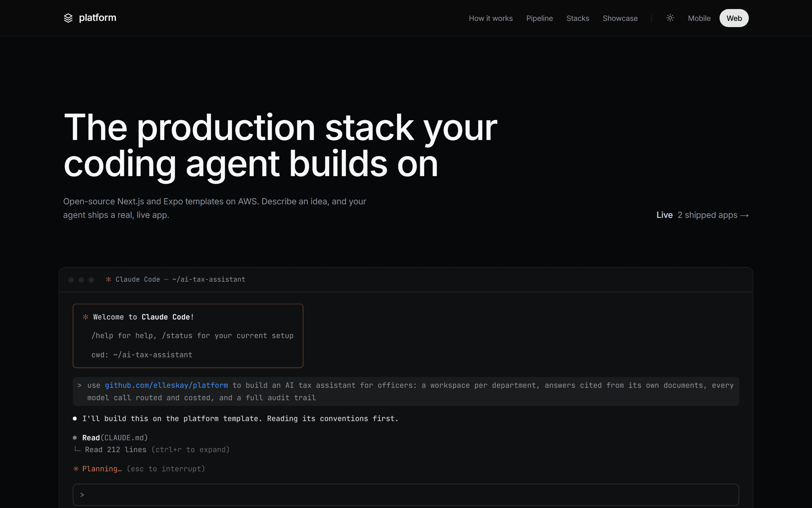Viewport: 812px width, 508px height.
Task: Switch to the Mobile view option
Action: 699,18
